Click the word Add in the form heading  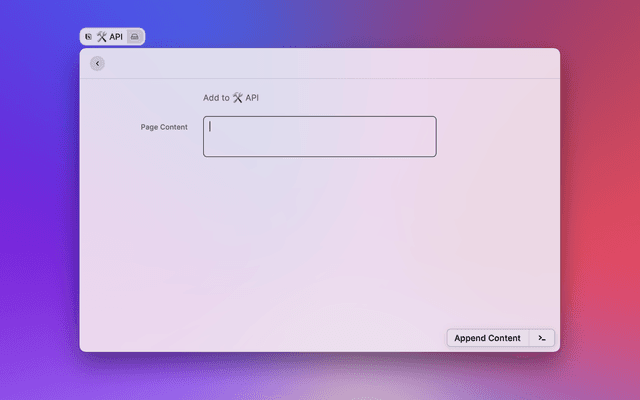click(211, 98)
